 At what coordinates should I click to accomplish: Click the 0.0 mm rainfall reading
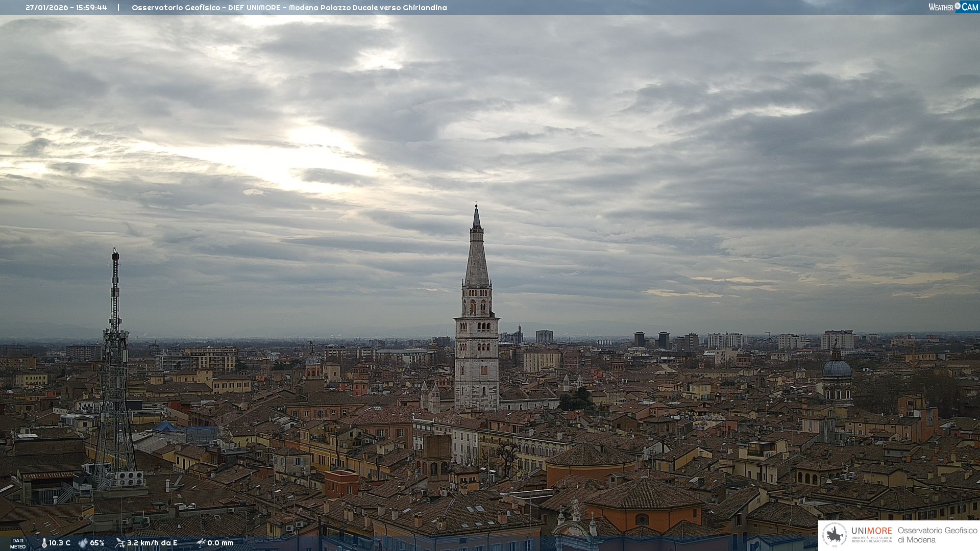220,543
